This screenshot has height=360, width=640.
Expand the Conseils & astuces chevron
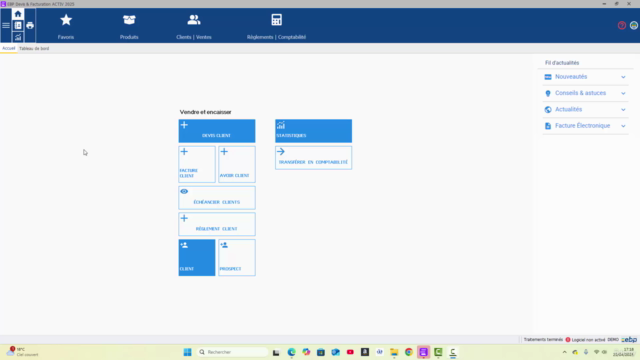(623, 93)
